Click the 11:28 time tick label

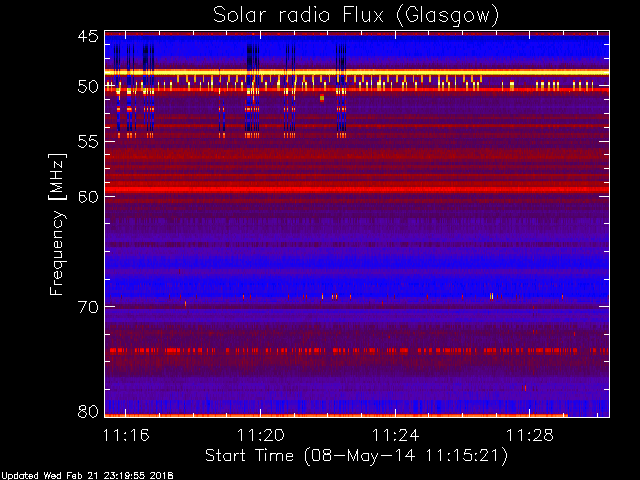[530, 435]
